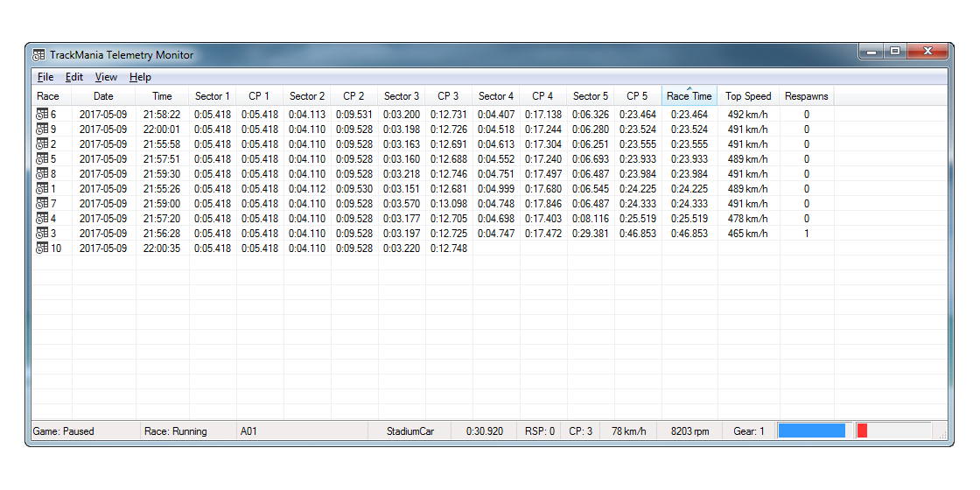Click the blue throttle bar in status bar
Image resolution: width=980 pixels, height=490 pixels.
coord(811,430)
